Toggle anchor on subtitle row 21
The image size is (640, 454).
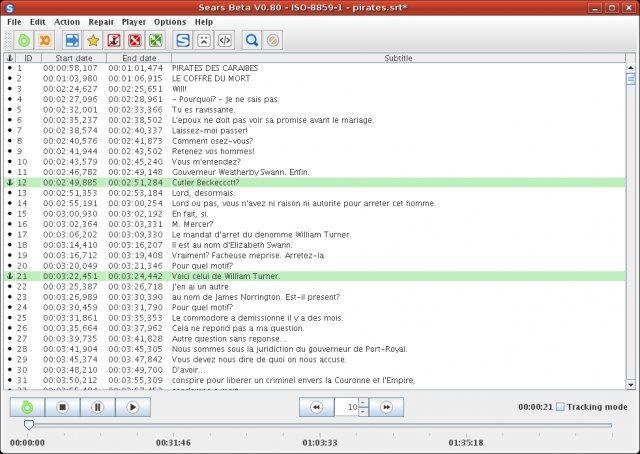(x=10, y=276)
